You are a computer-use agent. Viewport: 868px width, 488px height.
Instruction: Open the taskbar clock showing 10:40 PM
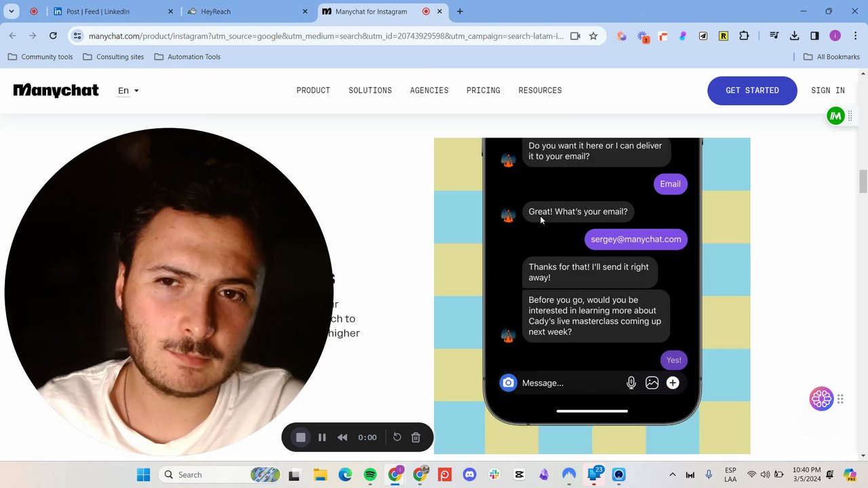tap(806, 474)
